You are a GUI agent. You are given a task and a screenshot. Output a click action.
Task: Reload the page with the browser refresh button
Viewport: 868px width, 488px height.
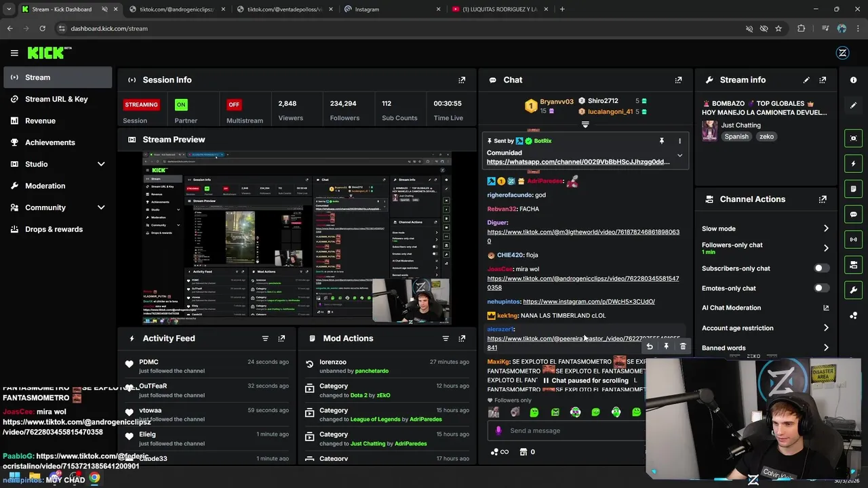tap(42, 28)
